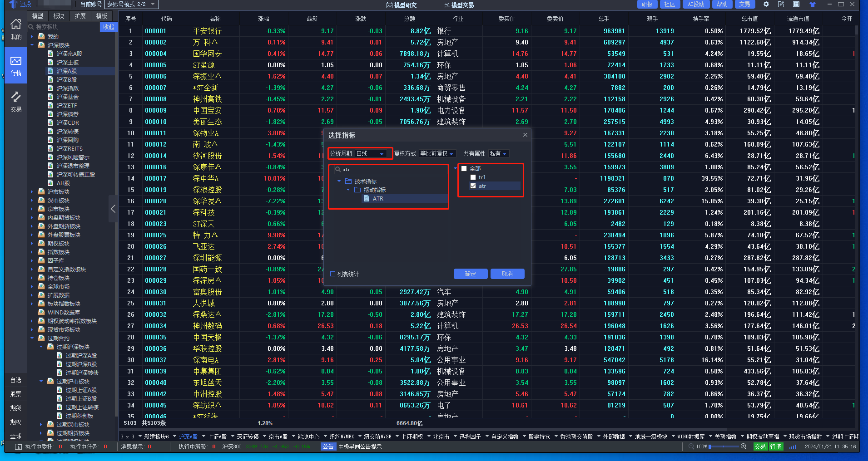This screenshot has height=461, width=868.
Task: Close the 选择指标 dialog
Action: (525, 135)
